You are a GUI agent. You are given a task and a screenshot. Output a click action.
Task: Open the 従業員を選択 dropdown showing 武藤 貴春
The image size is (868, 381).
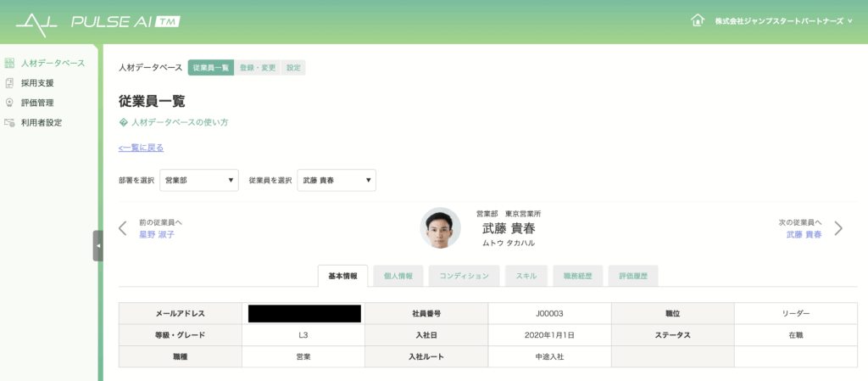337,180
